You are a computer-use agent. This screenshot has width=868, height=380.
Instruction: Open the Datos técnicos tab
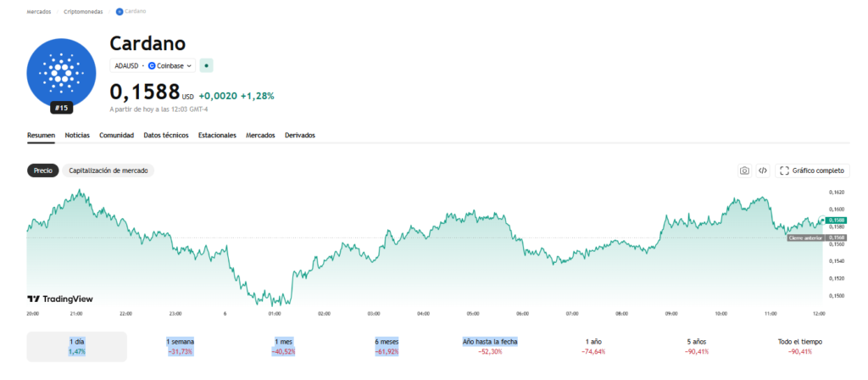[x=166, y=135]
